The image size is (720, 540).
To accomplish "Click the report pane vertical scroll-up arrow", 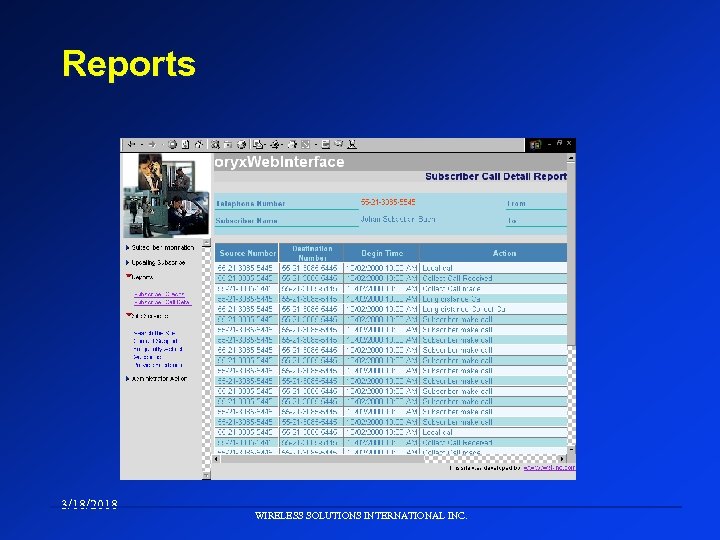I will pos(571,158).
